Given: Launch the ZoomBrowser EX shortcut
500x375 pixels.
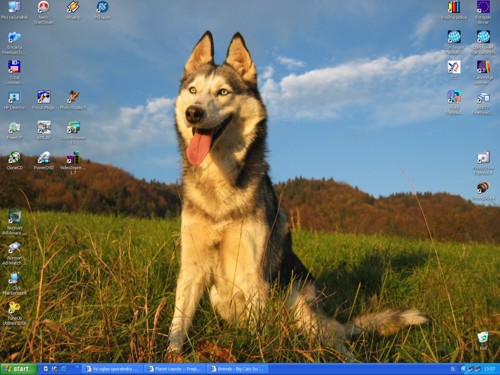Looking at the screenshot, I should [73, 127].
